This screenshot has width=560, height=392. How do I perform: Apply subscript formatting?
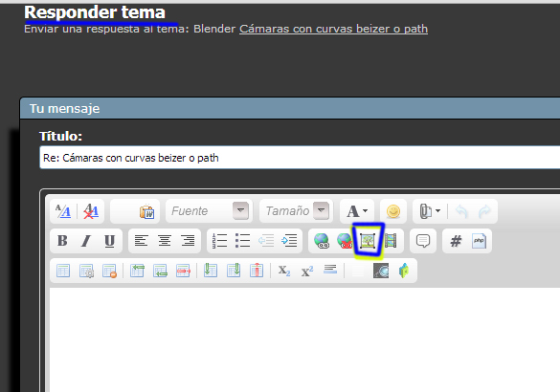click(284, 271)
